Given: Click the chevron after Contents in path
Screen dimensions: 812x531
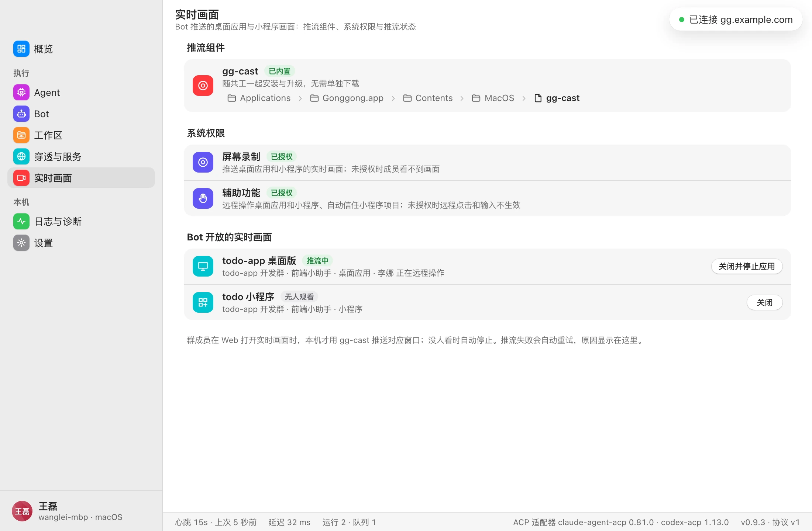Looking at the screenshot, I should click(462, 98).
